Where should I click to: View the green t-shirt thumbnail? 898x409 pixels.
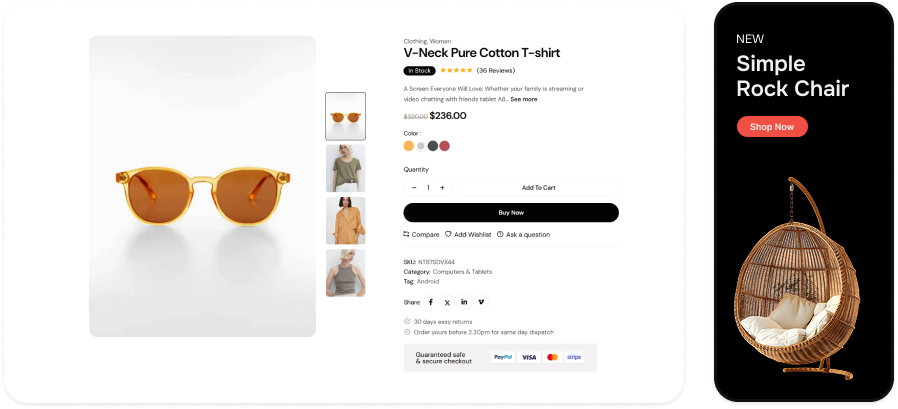346,168
